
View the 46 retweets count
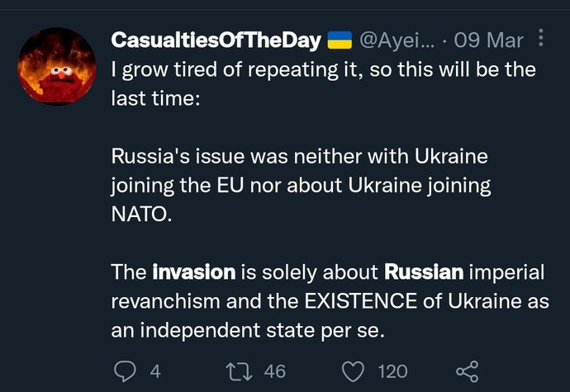pos(275,371)
